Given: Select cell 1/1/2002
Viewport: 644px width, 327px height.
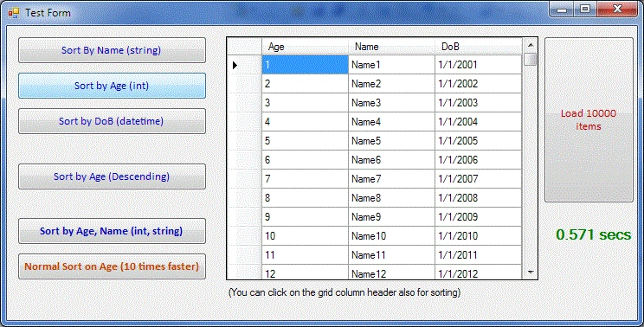Looking at the screenshot, I should (x=478, y=84).
